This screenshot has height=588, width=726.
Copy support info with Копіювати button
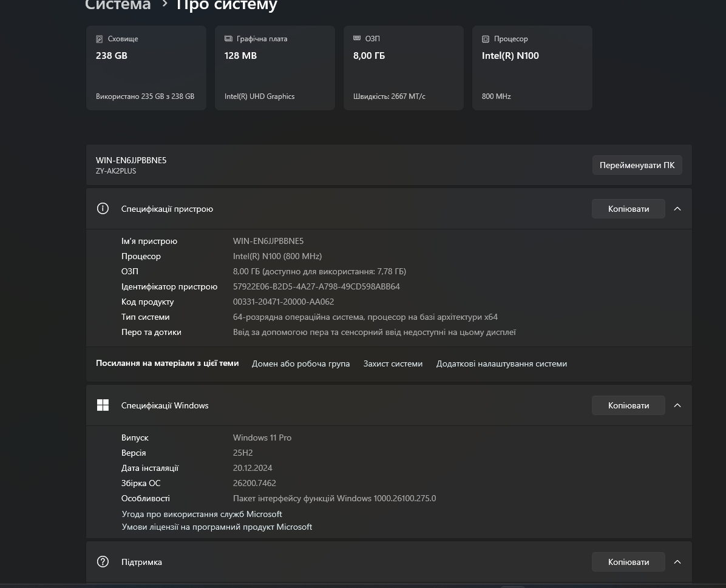[628, 562]
